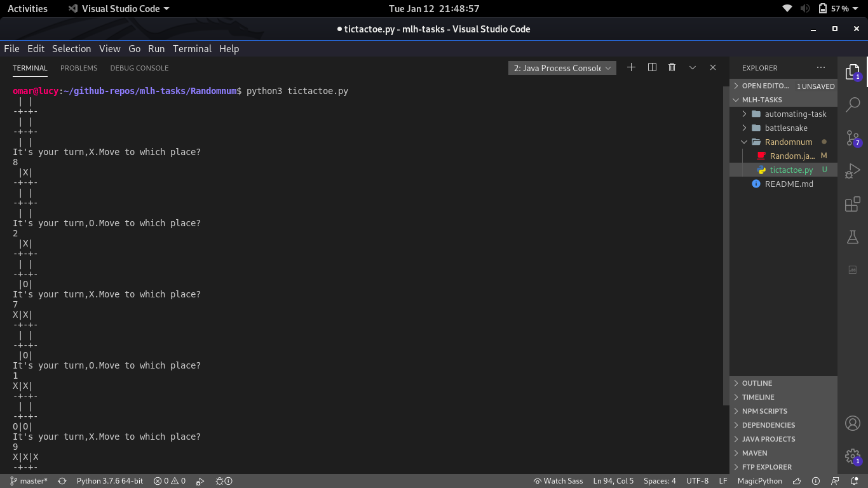Click the Watch Sass eye in status bar

[x=558, y=481]
